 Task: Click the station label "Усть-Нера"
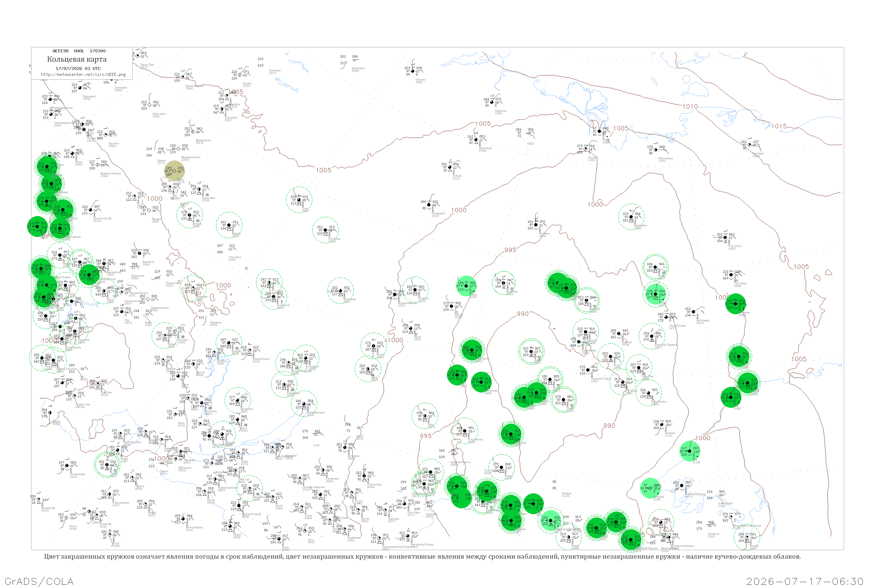pyautogui.click(x=740, y=283)
